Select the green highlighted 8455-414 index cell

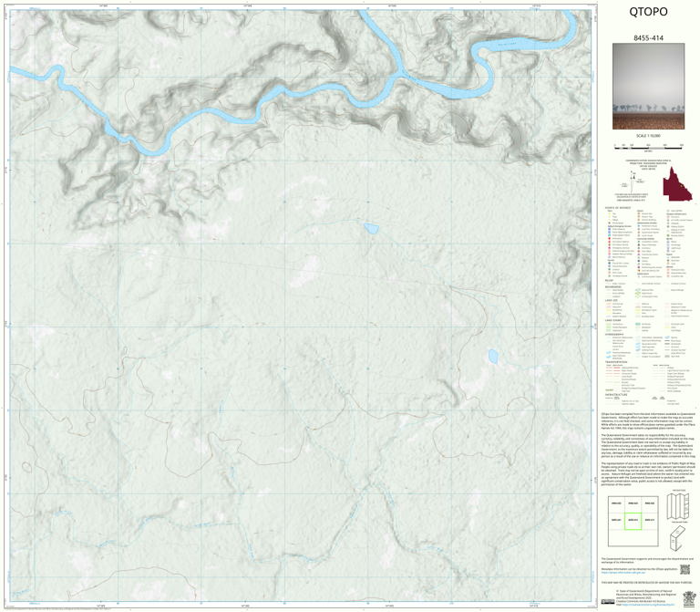pos(633,521)
